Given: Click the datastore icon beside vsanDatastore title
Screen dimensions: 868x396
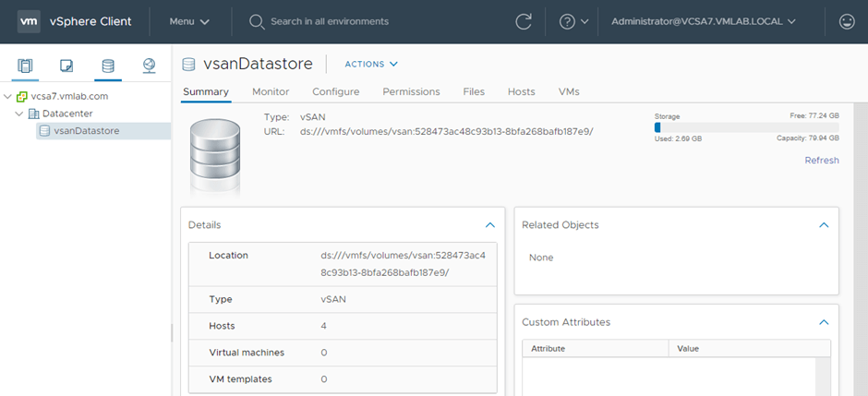Looking at the screenshot, I should click(188, 65).
